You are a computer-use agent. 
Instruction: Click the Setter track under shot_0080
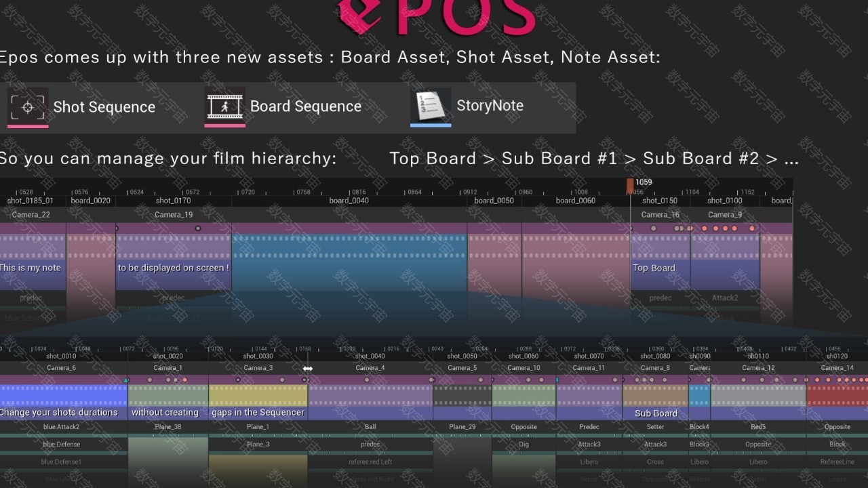click(x=655, y=427)
